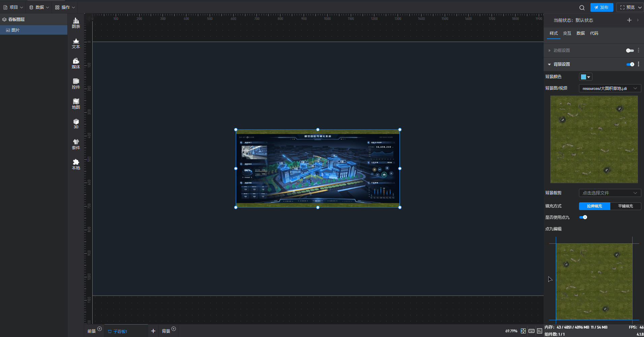644x337 pixels.
Task: Turn off the 背景设置 background toggle
Action: tap(630, 64)
